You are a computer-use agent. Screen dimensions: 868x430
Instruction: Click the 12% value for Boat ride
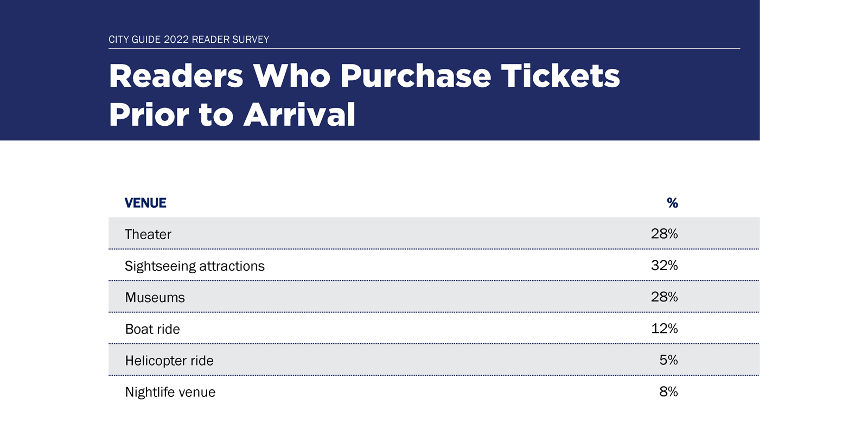pyautogui.click(x=665, y=328)
